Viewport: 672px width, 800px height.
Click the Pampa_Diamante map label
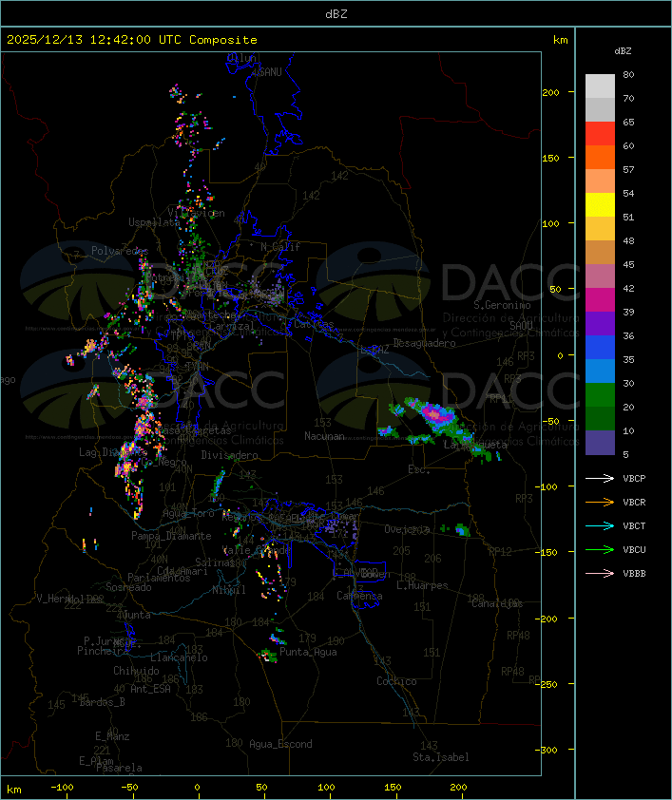[x=171, y=536]
